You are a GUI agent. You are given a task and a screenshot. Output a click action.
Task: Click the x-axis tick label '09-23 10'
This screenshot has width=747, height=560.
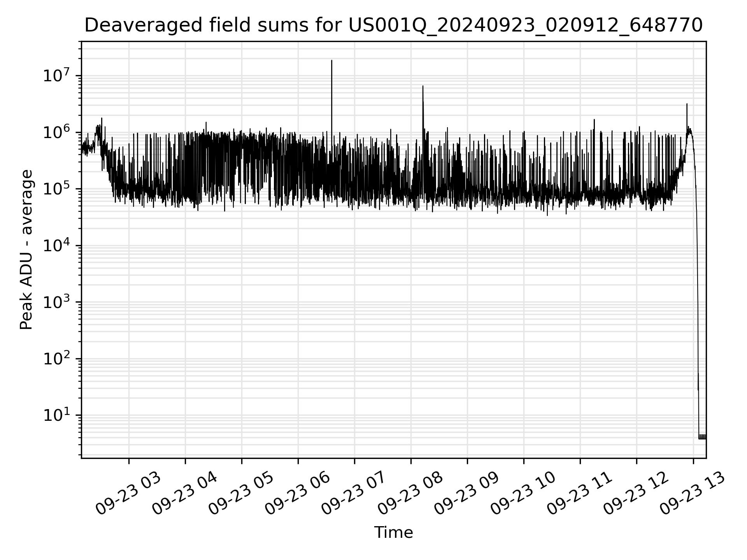click(x=523, y=494)
